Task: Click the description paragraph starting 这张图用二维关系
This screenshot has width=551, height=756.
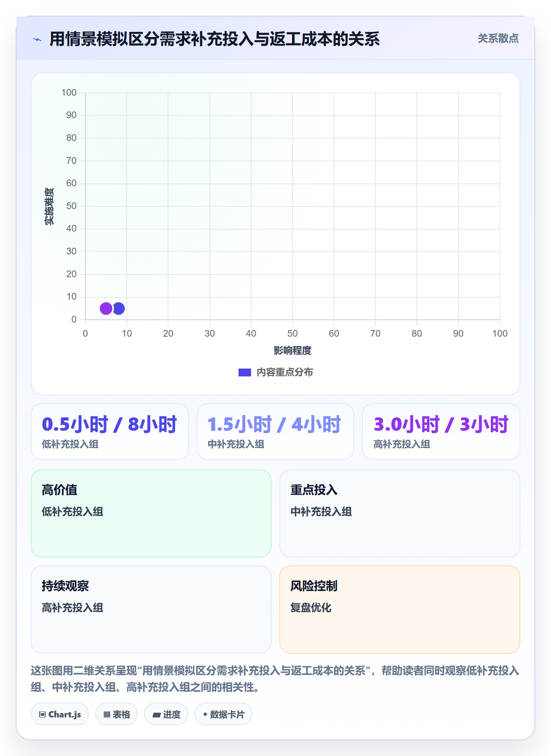Action: coord(275,679)
